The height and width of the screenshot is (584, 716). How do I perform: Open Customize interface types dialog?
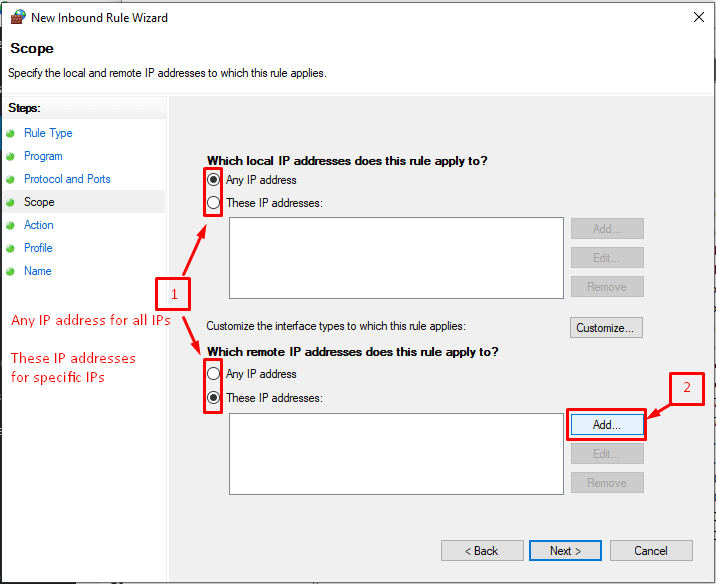[x=606, y=328]
